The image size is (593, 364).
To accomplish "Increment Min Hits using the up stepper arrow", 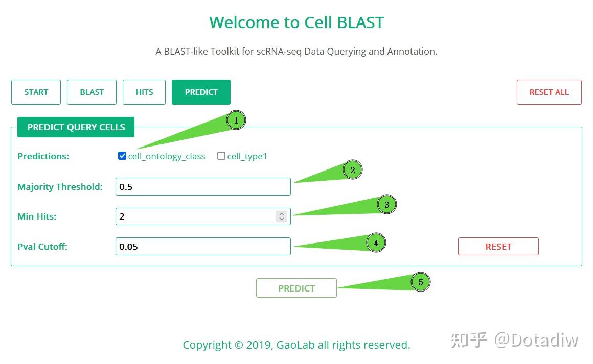I will click(x=282, y=213).
